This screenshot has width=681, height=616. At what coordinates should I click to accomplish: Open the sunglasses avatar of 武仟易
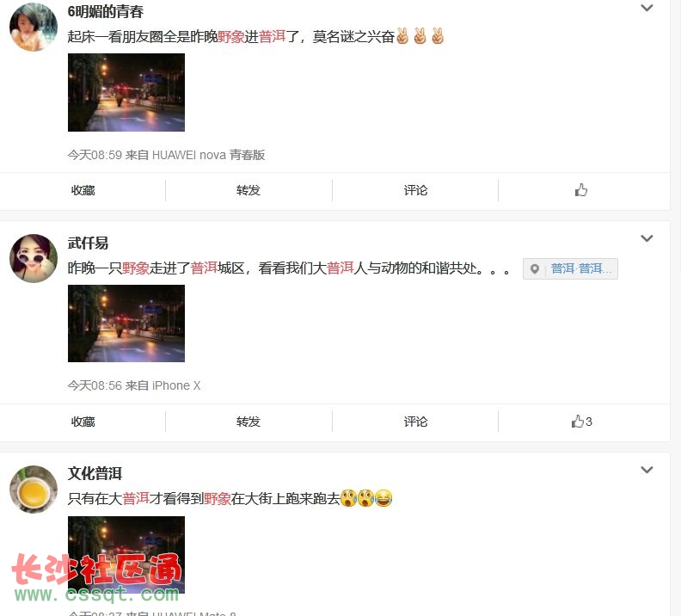coord(34,258)
